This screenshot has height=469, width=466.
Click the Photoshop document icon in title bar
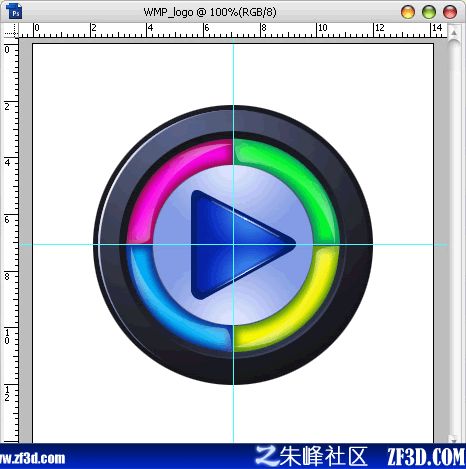point(14,11)
